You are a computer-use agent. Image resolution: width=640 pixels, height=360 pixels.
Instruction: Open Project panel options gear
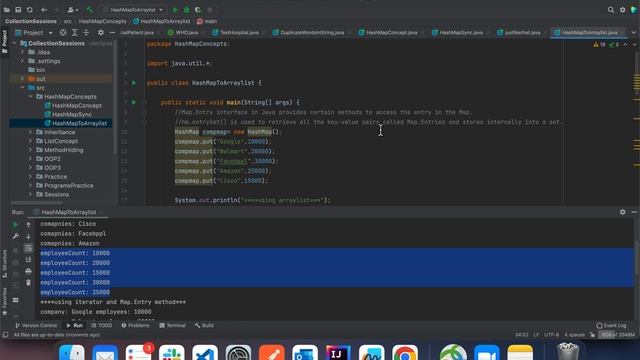[x=100, y=33]
